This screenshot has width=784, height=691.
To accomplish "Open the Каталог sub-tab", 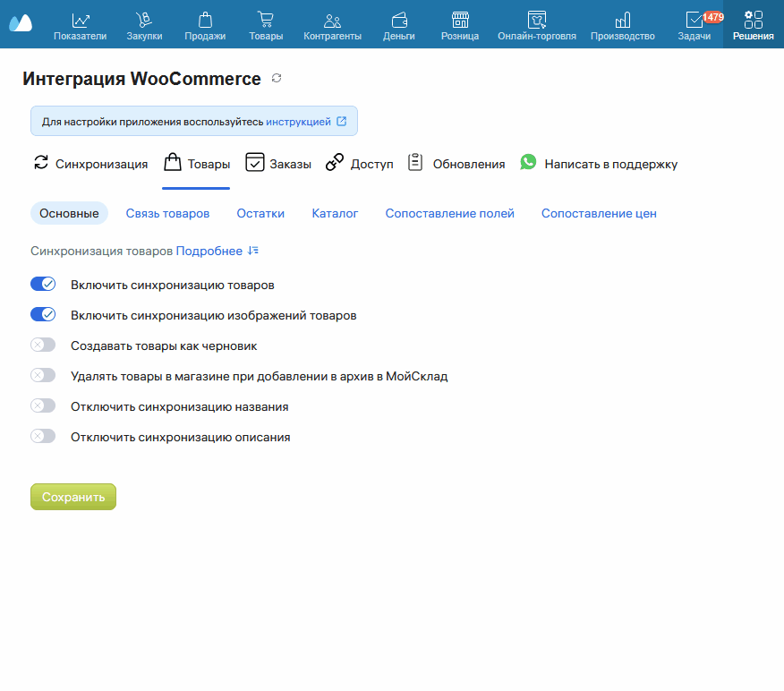I will pyautogui.click(x=335, y=213).
